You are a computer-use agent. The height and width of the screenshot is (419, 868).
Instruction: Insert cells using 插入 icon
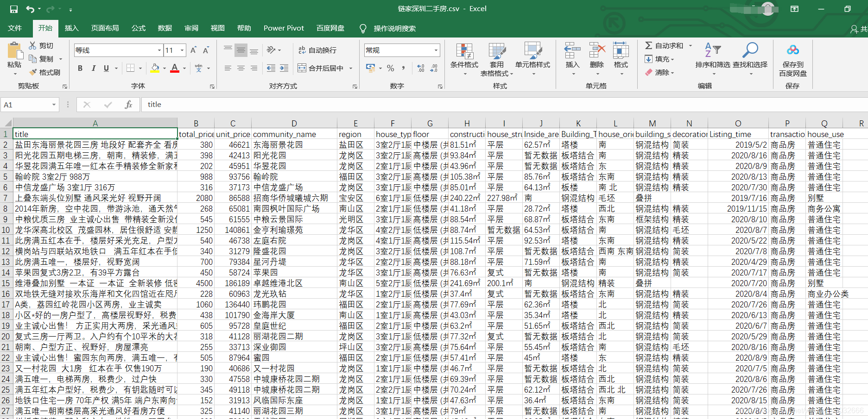(x=572, y=59)
